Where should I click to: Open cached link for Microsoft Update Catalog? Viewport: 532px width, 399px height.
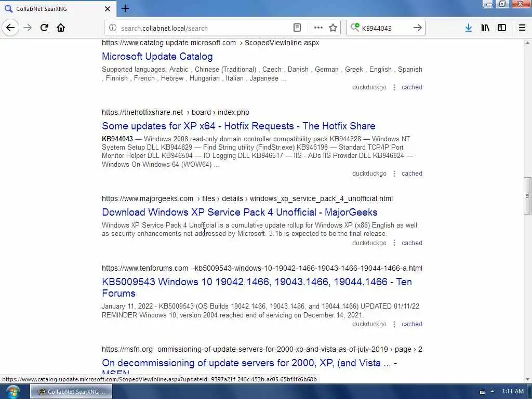coord(412,87)
